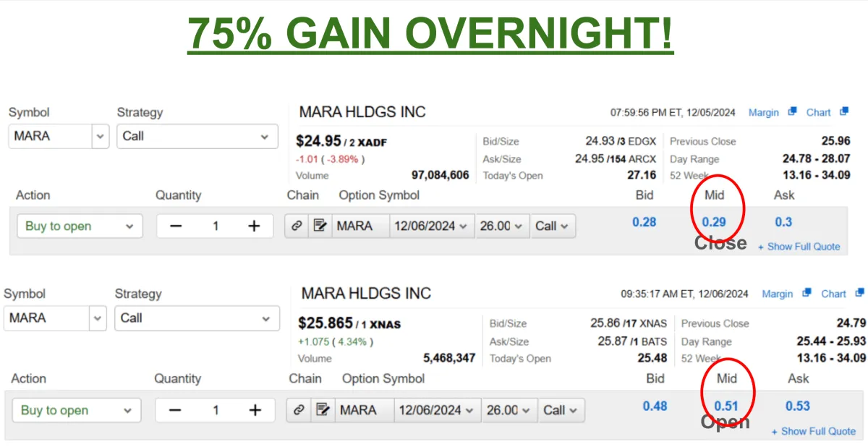This screenshot has width=868, height=447.
Task: Click notepad edit icon in top option row
Action: point(320,226)
